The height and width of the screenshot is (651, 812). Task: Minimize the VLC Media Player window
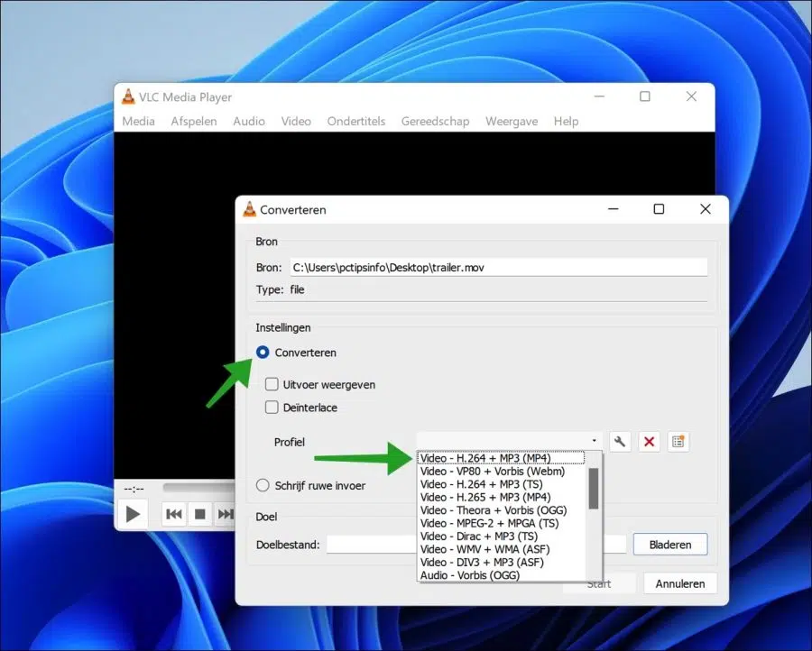[599, 96]
